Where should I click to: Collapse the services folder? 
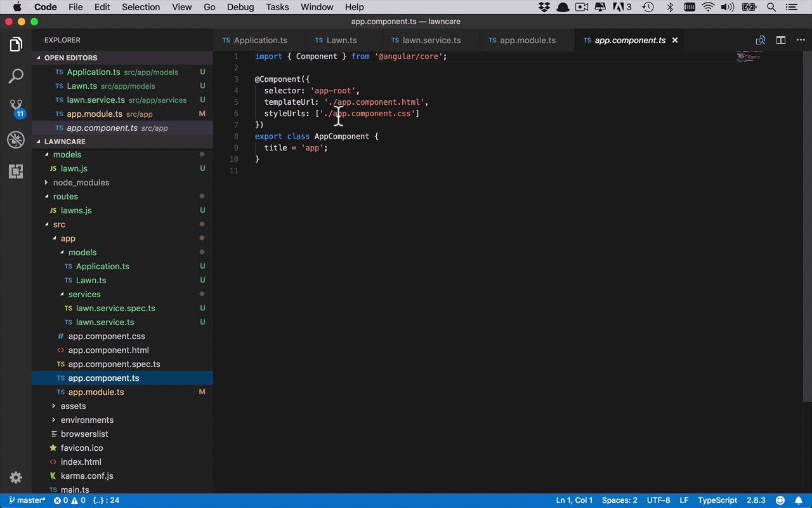84,294
